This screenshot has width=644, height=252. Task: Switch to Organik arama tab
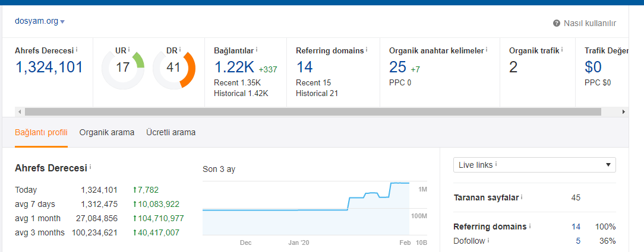coord(107,132)
